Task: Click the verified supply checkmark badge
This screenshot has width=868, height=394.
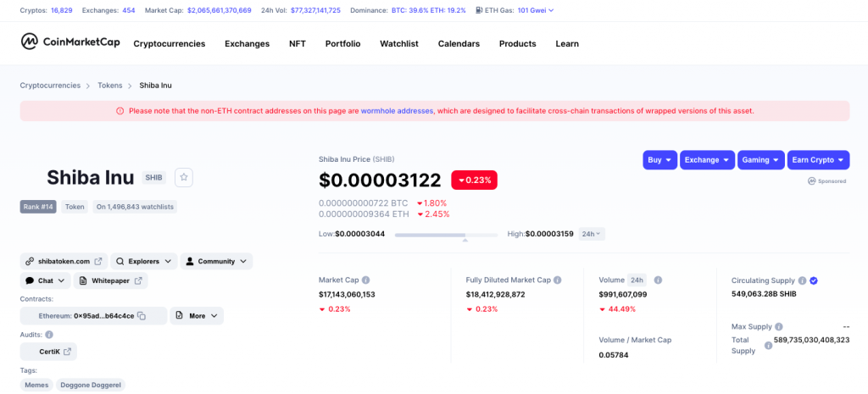Action: [x=814, y=280]
